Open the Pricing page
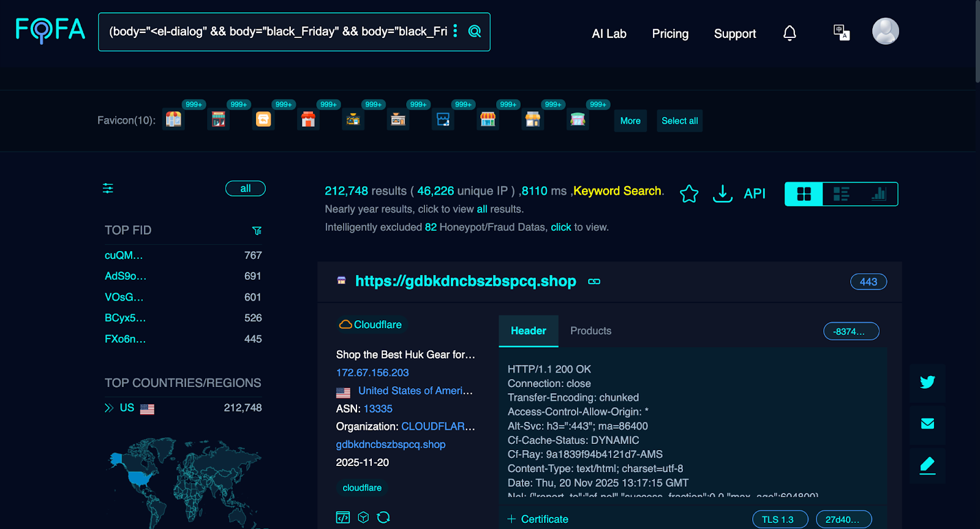Image resolution: width=980 pixels, height=529 pixels. [670, 34]
